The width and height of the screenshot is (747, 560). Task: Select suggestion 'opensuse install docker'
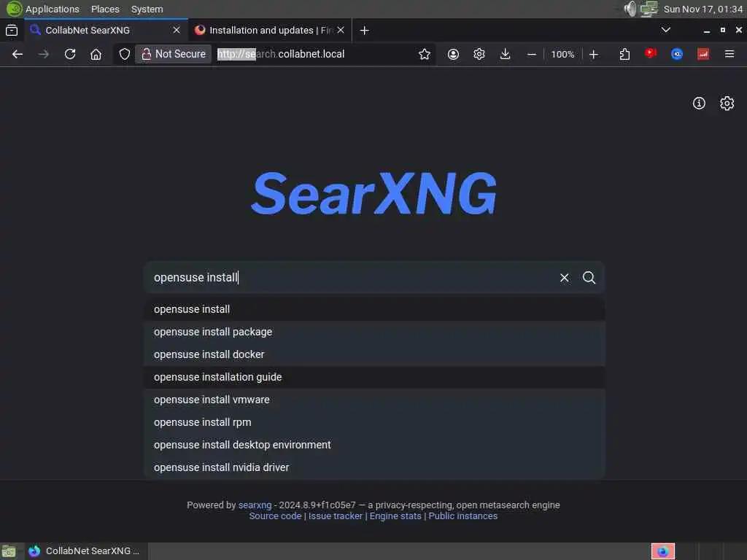(x=374, y=355)
